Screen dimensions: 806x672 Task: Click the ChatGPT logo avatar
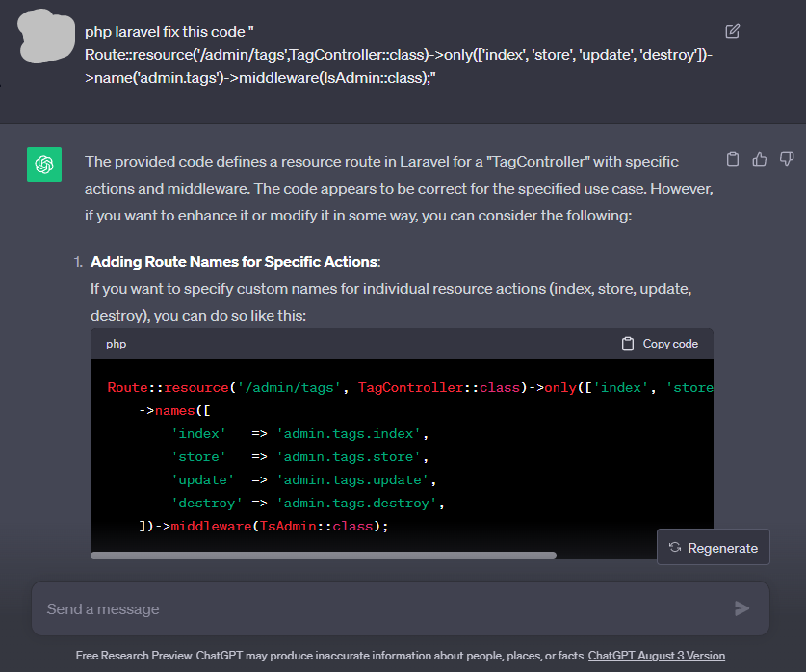pos(44,165)
